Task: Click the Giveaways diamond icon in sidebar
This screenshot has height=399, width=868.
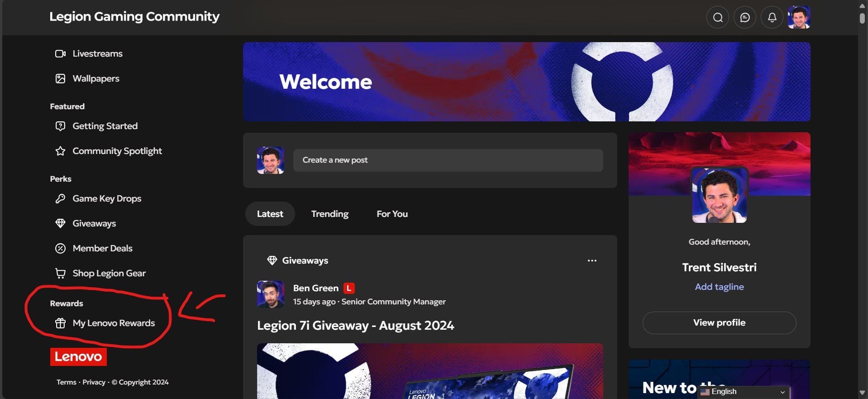Action: [x=60, y=223]
